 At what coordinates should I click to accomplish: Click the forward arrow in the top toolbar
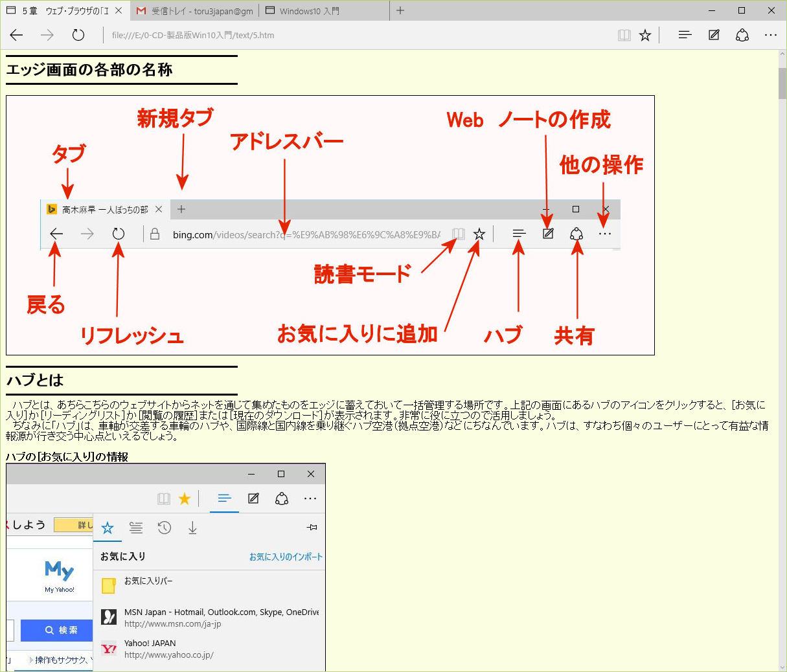click(47, 35)
